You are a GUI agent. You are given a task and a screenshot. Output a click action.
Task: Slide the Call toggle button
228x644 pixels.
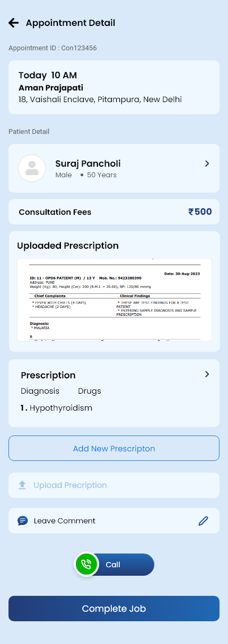(x=114, y=565)
